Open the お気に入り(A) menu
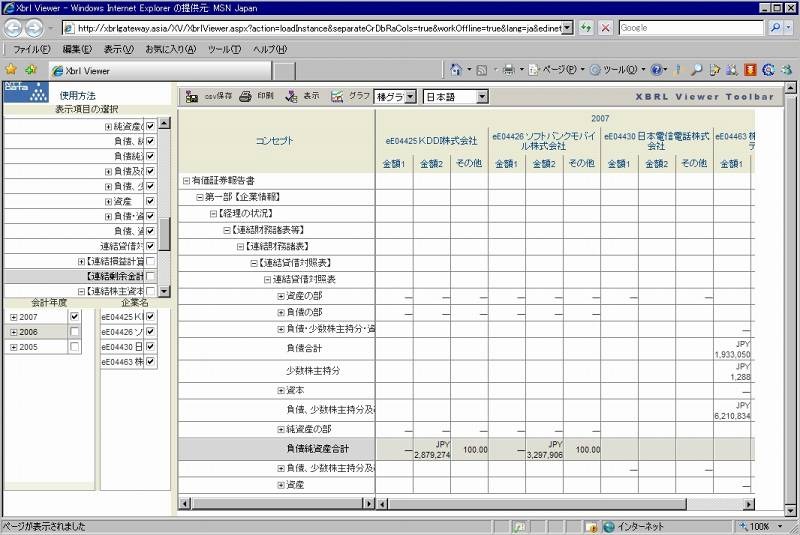The height and width of the screenshot is (535, 800). click(170, 49)
